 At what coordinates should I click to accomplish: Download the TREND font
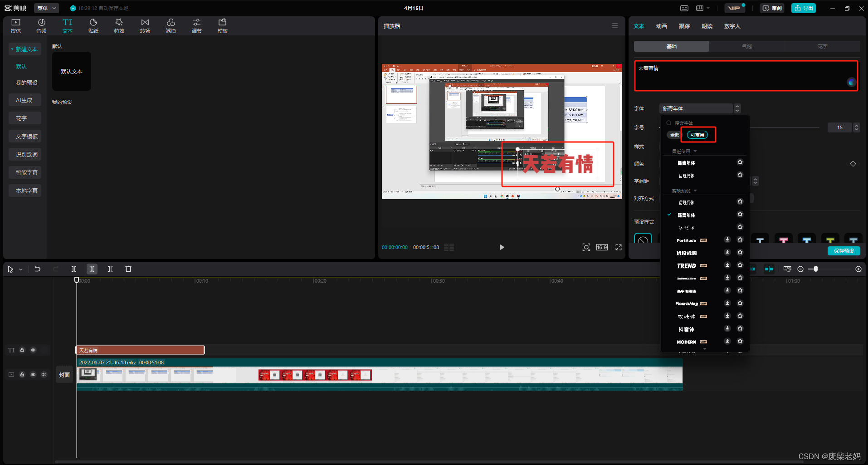tap(727, 265)
